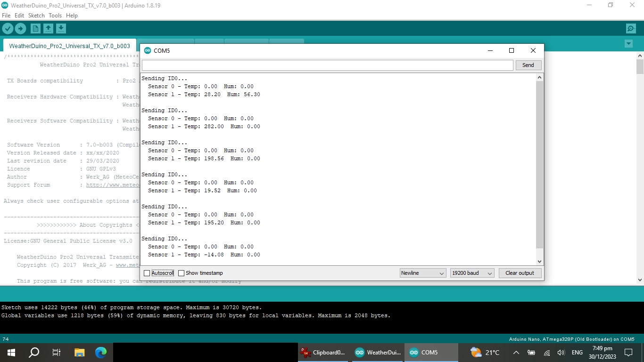This screenshot has width=644, height=362.
Task: Click the serial message input field
Action: (x=327, y=65)
